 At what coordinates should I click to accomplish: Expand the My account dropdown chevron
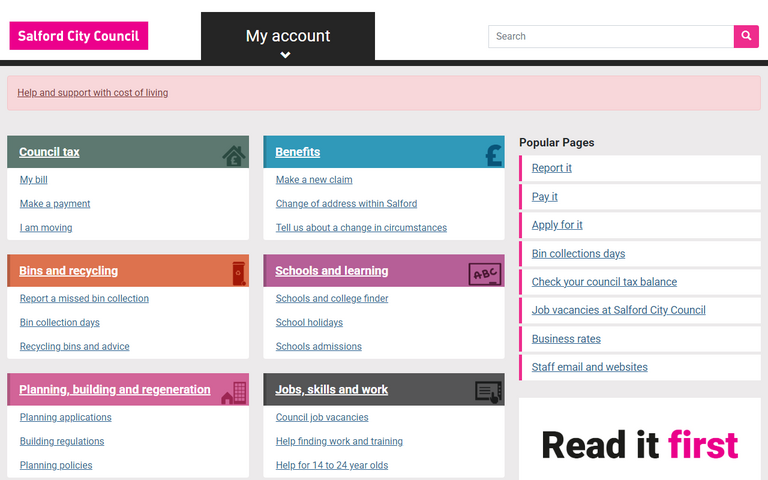click(x=286, y=55)
